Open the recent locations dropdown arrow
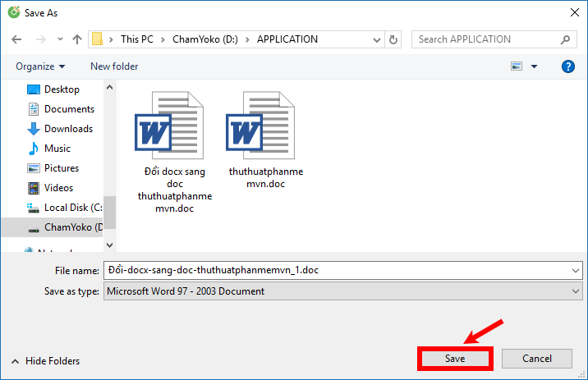Viewport: 588px width, 380px height. 60,39
